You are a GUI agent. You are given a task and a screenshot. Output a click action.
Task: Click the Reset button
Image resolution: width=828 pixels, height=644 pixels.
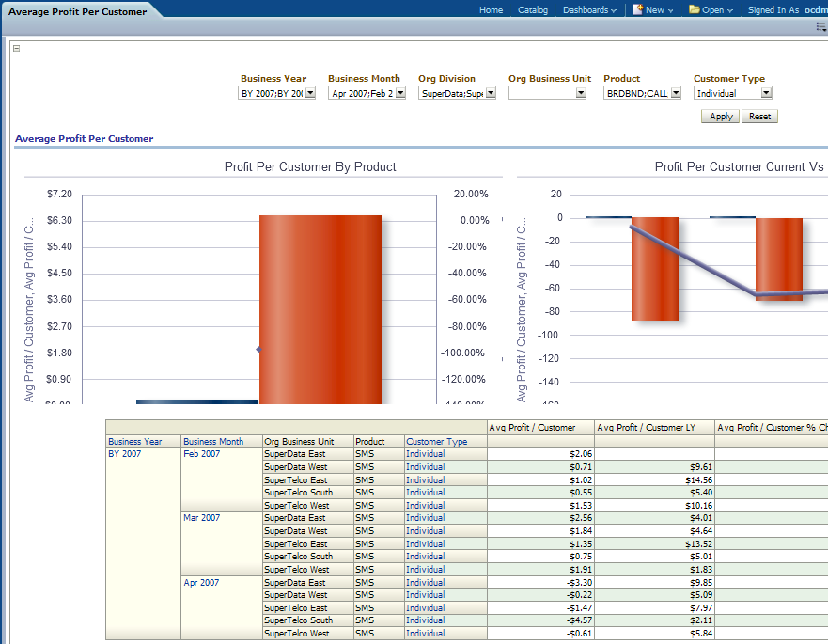pyautogui.click(x=759, y=117)
